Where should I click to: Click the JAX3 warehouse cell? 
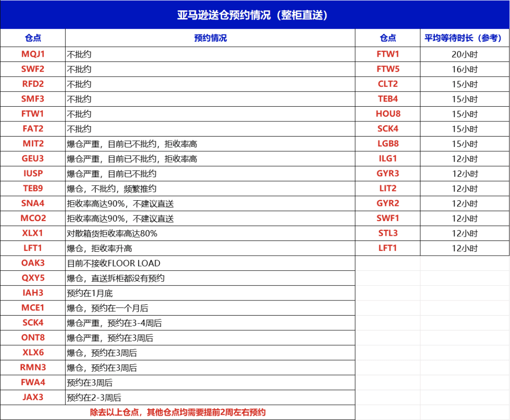coord(33,397)
